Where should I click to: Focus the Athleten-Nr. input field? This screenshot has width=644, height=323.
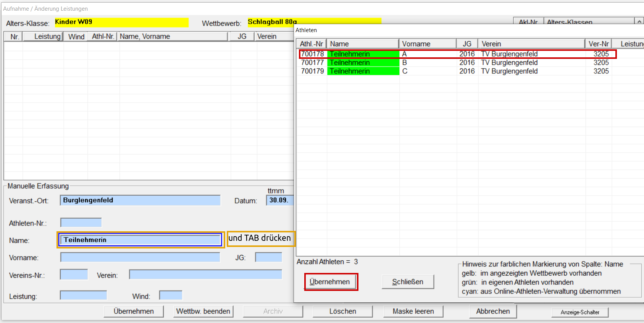81,222
